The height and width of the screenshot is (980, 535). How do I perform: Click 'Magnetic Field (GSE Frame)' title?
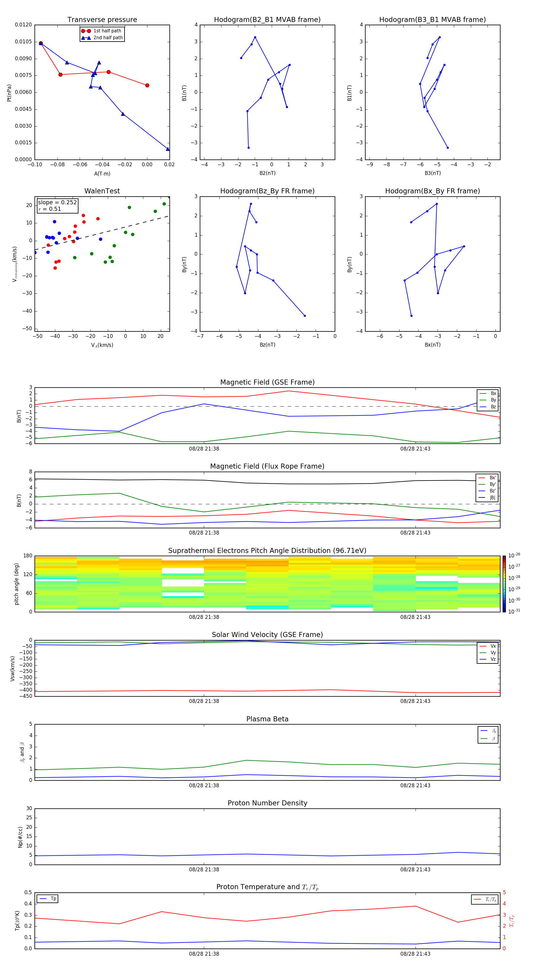tap(267, 382)
